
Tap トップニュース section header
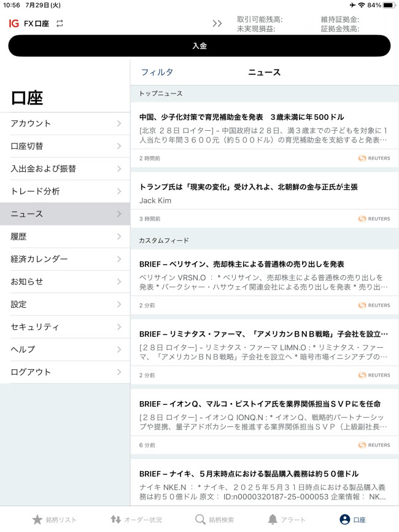(x=265, y=93)
